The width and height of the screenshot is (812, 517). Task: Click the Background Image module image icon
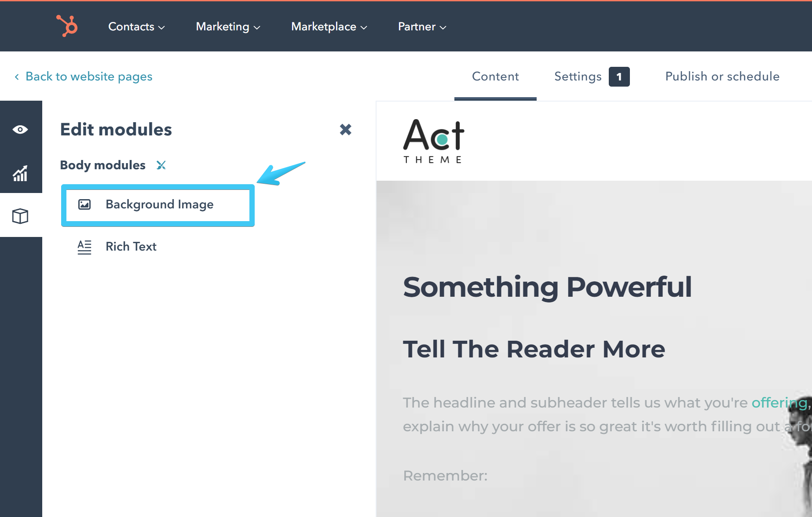click(x=84, y=204)
